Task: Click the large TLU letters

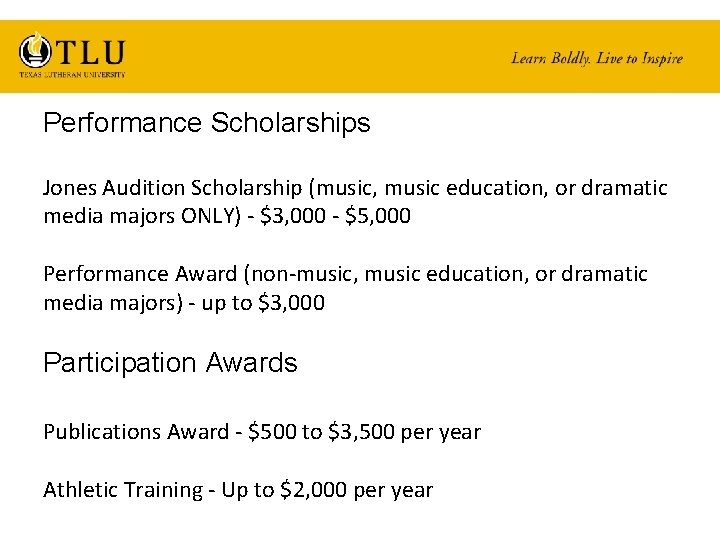Action: (90, 52)
